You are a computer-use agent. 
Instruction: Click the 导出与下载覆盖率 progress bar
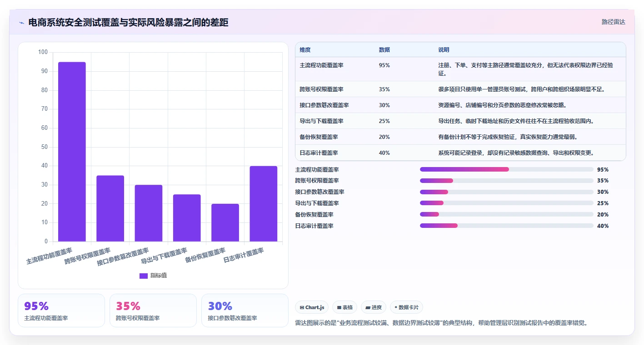(507, 203)
